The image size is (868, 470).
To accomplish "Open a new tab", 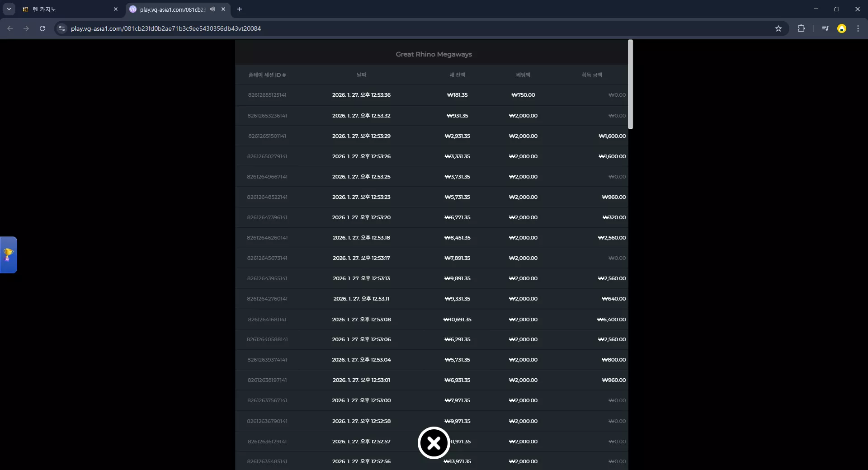I will pos(240,9).
